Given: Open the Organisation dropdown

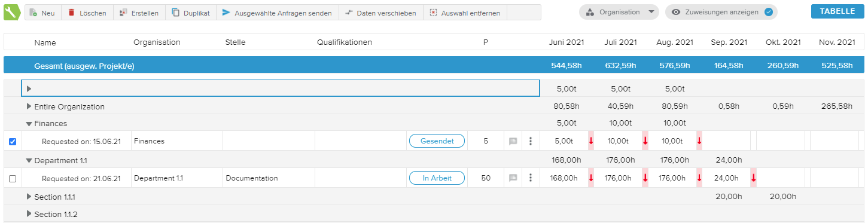Looking at the screenshot, I should coord(619,12).
